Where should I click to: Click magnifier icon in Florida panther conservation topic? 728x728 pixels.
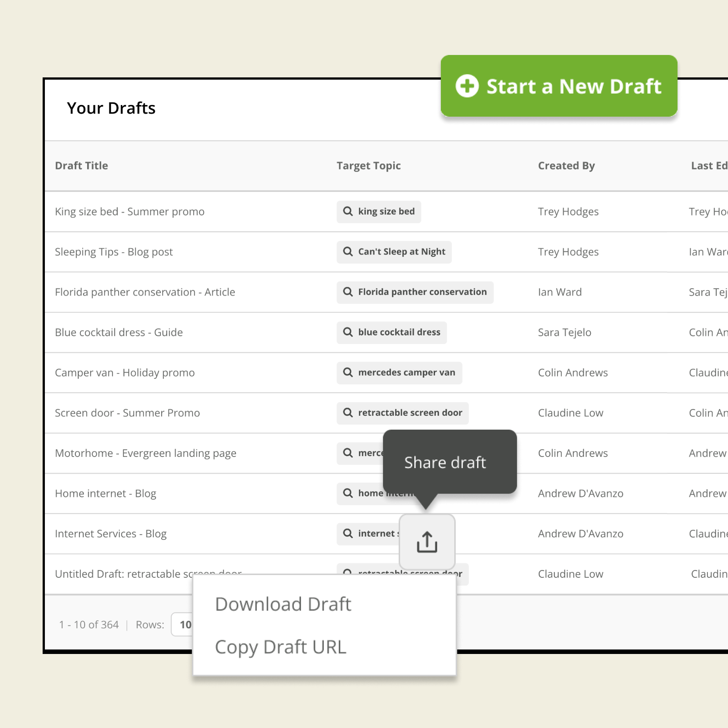[348, 292]
